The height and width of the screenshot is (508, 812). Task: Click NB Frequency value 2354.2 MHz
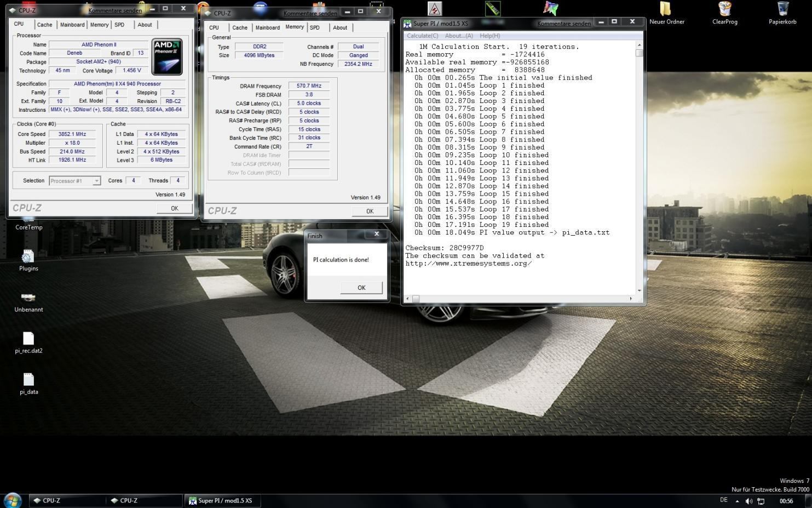pos(358,64)
